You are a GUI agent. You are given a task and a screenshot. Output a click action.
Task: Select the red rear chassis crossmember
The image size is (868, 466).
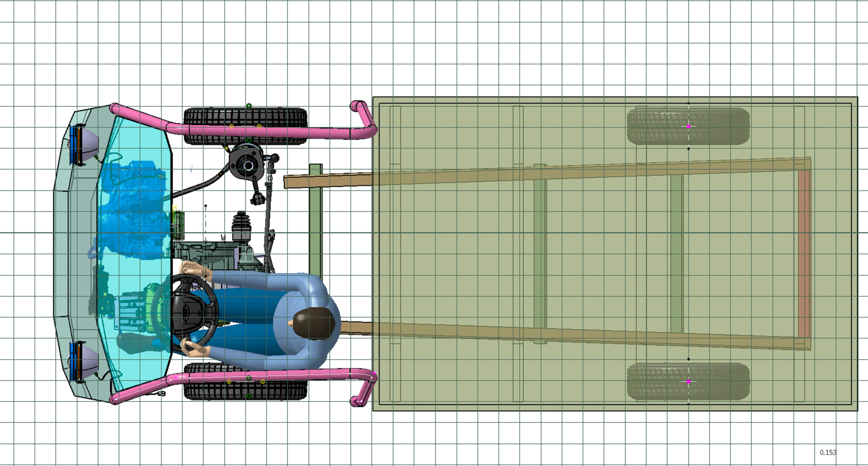804,253
